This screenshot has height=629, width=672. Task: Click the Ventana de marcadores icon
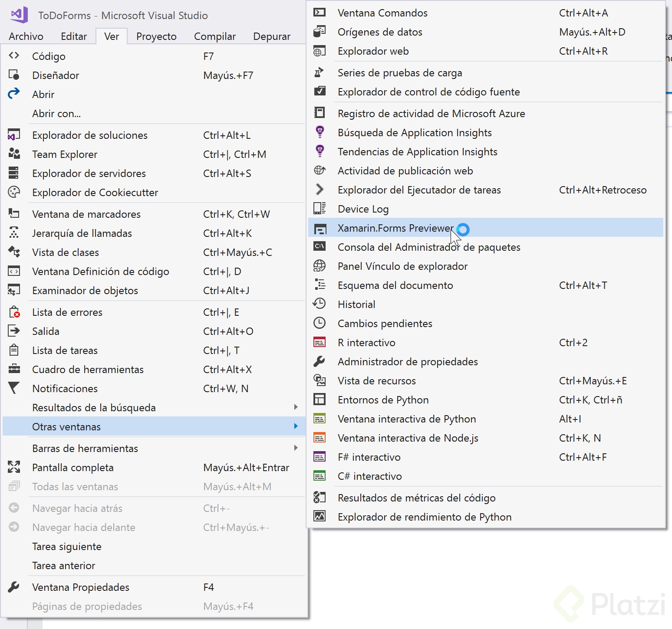(x=14, y=213)
